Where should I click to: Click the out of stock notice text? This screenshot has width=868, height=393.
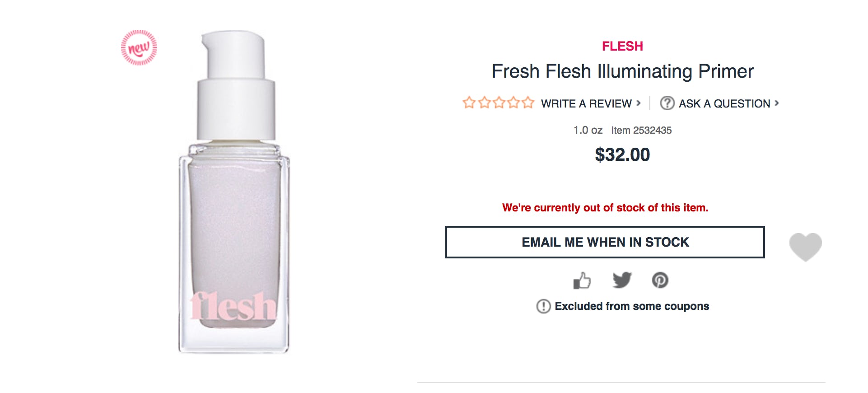[x=605, y=208]
